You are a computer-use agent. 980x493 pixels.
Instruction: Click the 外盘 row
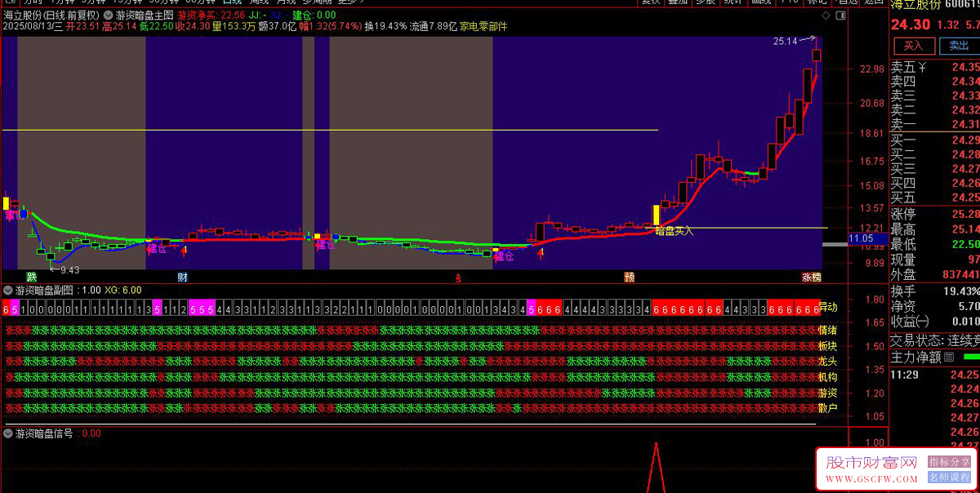(934, 274)
